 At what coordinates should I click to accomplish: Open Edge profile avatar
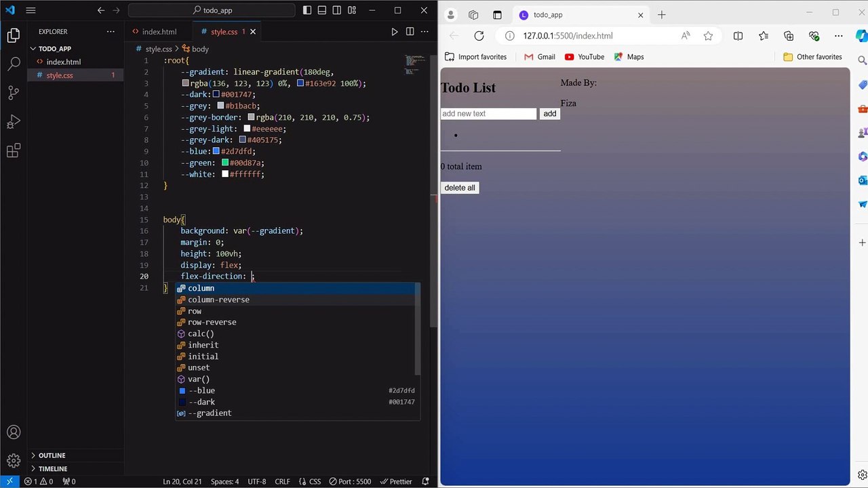pos(451,15)
